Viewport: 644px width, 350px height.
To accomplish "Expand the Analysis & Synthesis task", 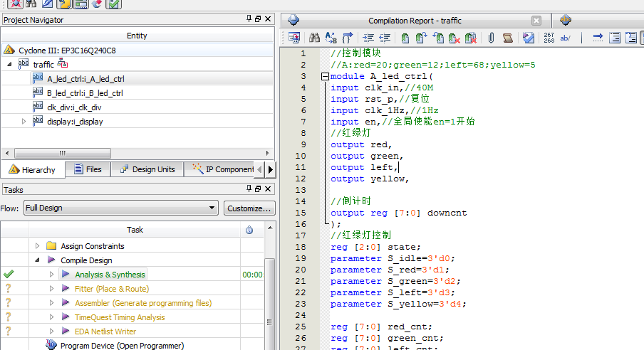I will [x=52, y=275].
